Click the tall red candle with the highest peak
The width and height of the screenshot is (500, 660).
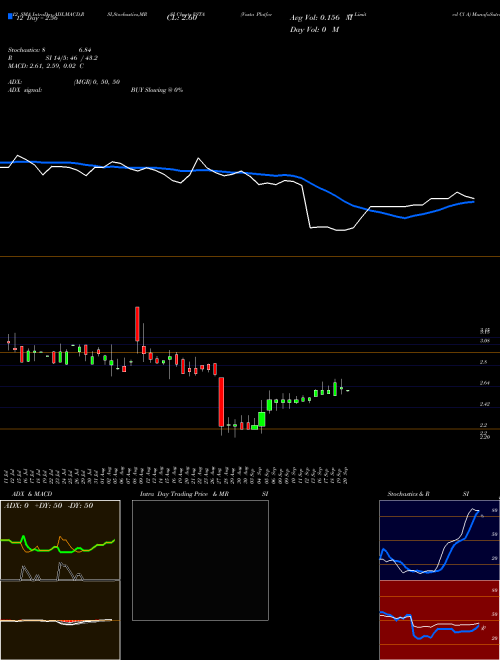click(x=137, y=324)
